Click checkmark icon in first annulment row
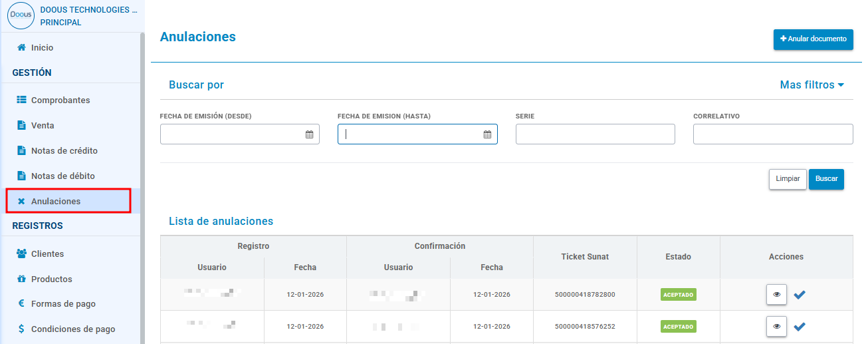The image size is (868, 344). point(800,295)
